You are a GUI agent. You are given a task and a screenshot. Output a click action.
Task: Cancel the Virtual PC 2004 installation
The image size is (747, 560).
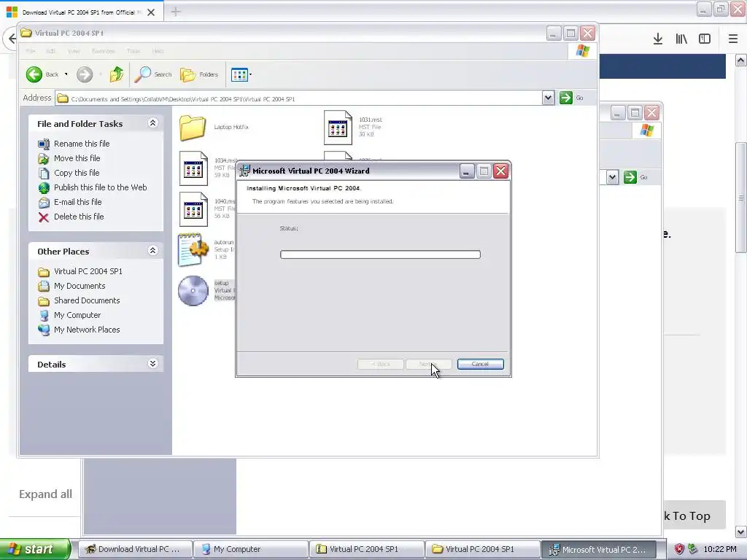(480, 365)
